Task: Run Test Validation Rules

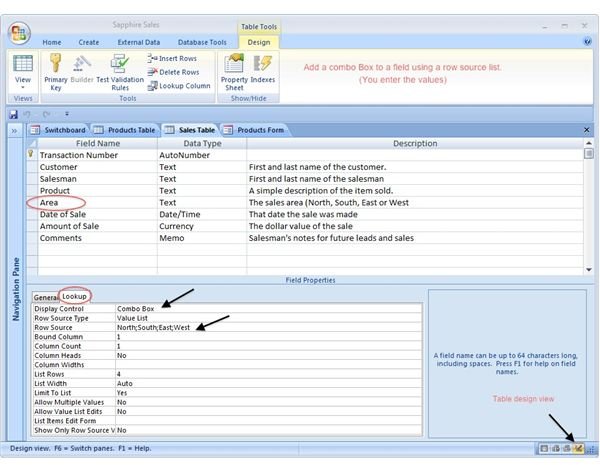Action: tap(120, 72)
